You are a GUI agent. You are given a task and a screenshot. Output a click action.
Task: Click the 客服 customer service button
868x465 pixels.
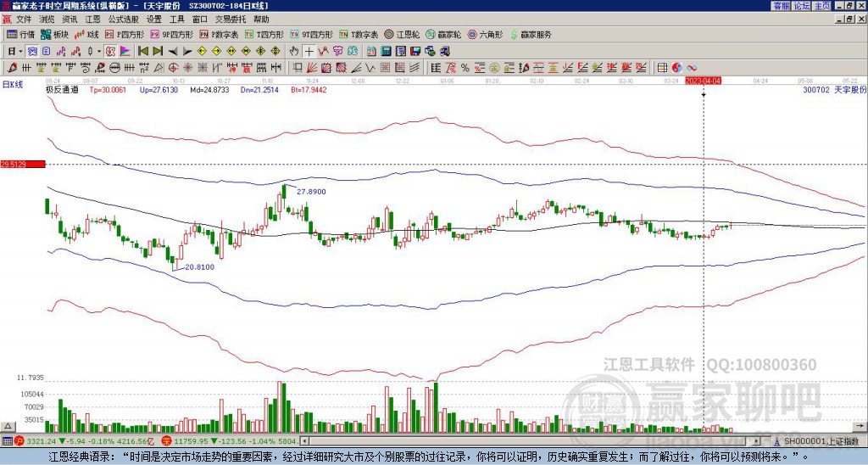[x=781, y=6]
